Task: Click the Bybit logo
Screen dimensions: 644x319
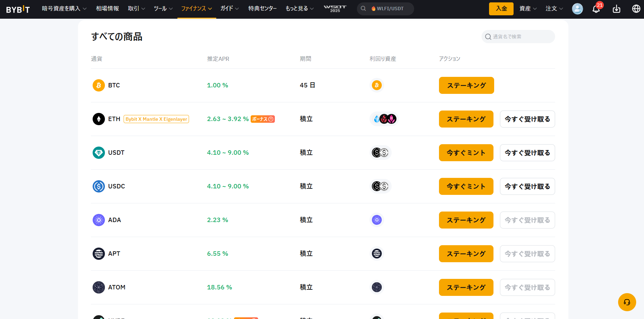Action: [x=18, y=9]
